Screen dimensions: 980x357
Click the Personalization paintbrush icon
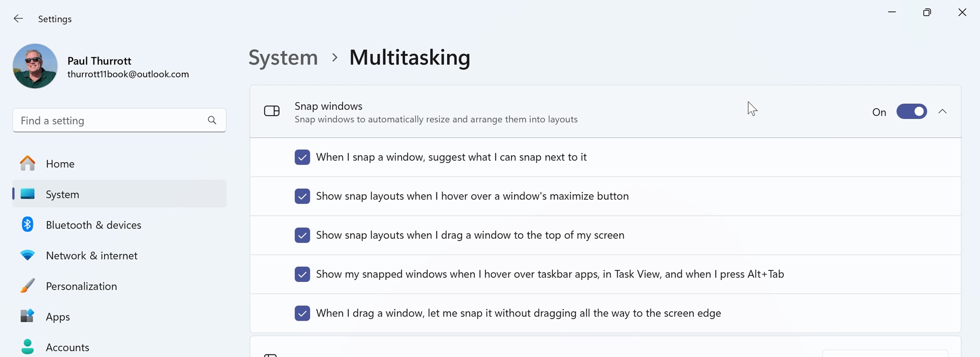[x=28, y=286]
